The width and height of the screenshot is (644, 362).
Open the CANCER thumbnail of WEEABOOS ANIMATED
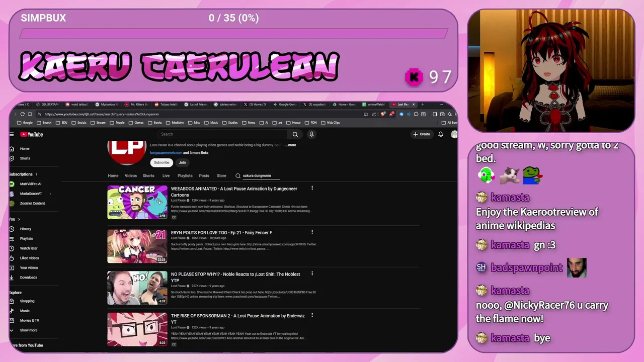pos(137,202)
